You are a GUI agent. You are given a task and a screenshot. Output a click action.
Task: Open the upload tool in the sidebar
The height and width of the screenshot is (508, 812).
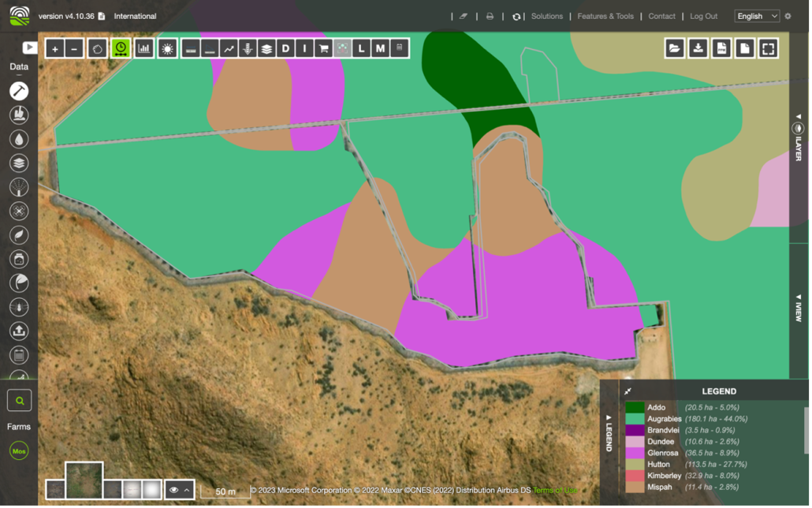(x=19, y=331)
